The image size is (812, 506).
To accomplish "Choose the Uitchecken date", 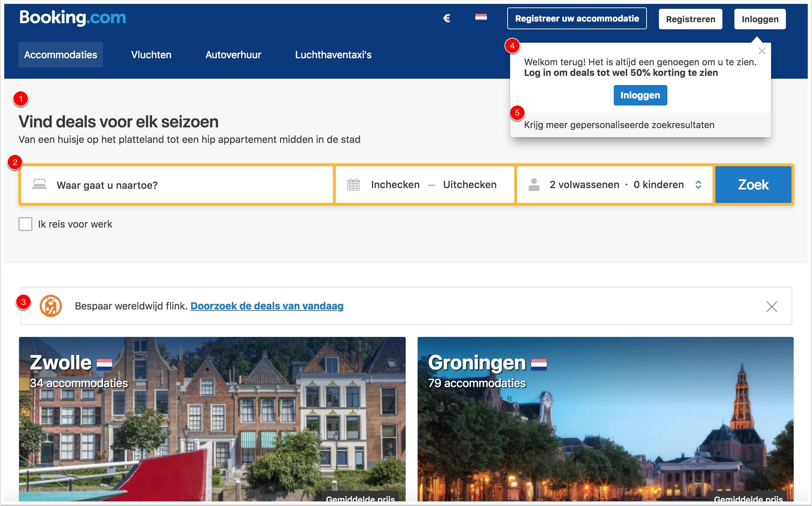I will tap(469, 185).
